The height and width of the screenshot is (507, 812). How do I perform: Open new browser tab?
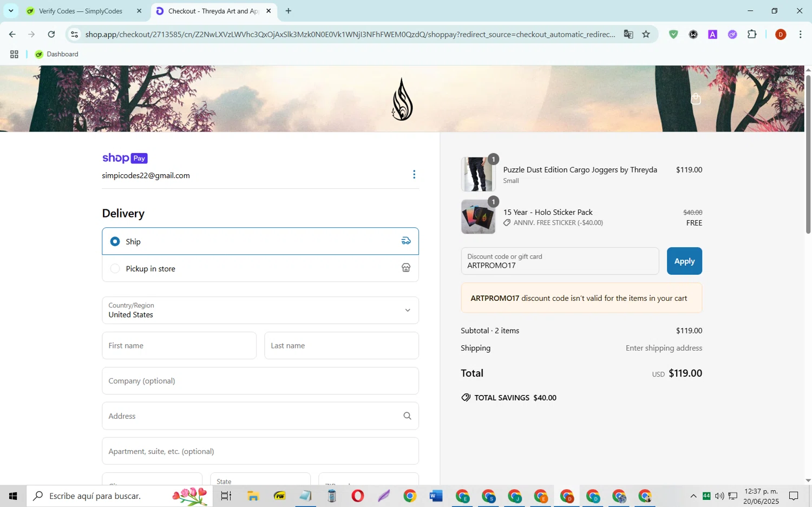(x=289, y=11)
